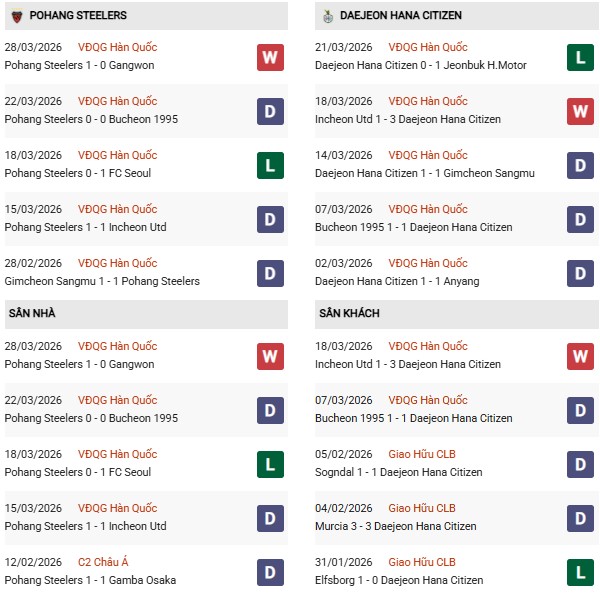Click the D badge for Pohang vs Gamba Osaka
The image size is (600, 593).
tap(270, 572)
